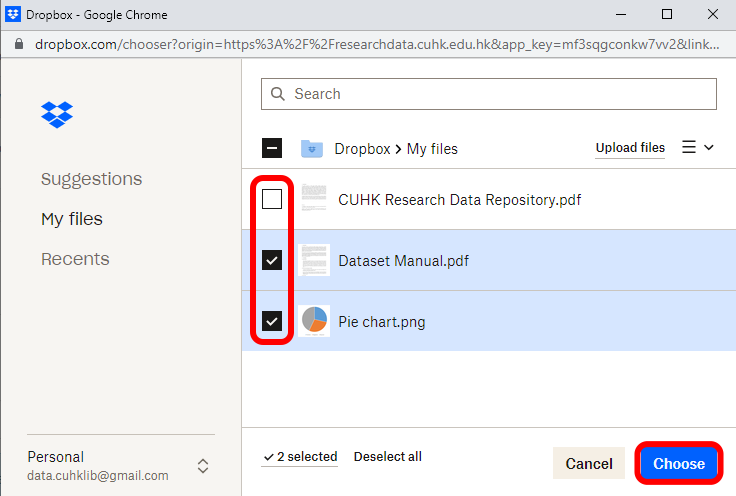Go to the Dropbox breadcrumb root
The height and width of the screenshot is (496, 736).
pyautogui.click(x=362, y=149)
